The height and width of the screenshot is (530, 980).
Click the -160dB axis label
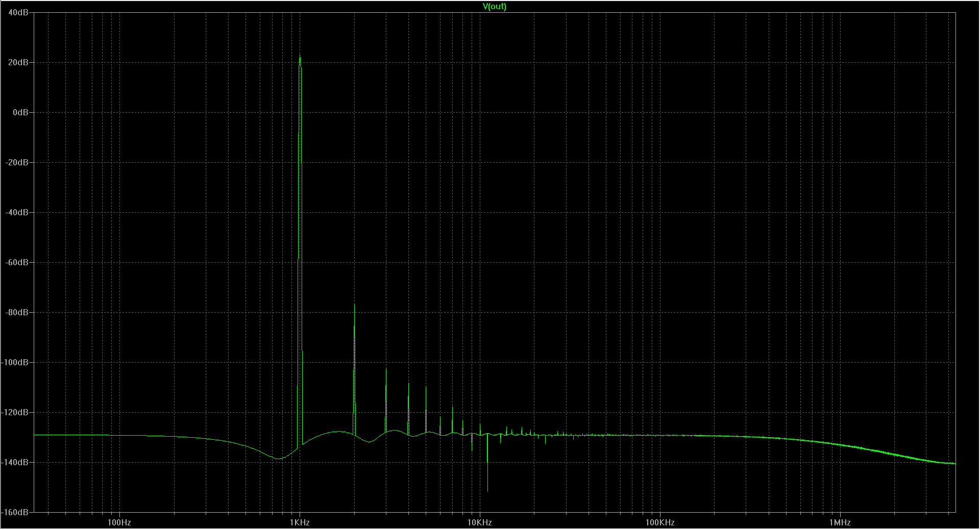tap(15, 512)
